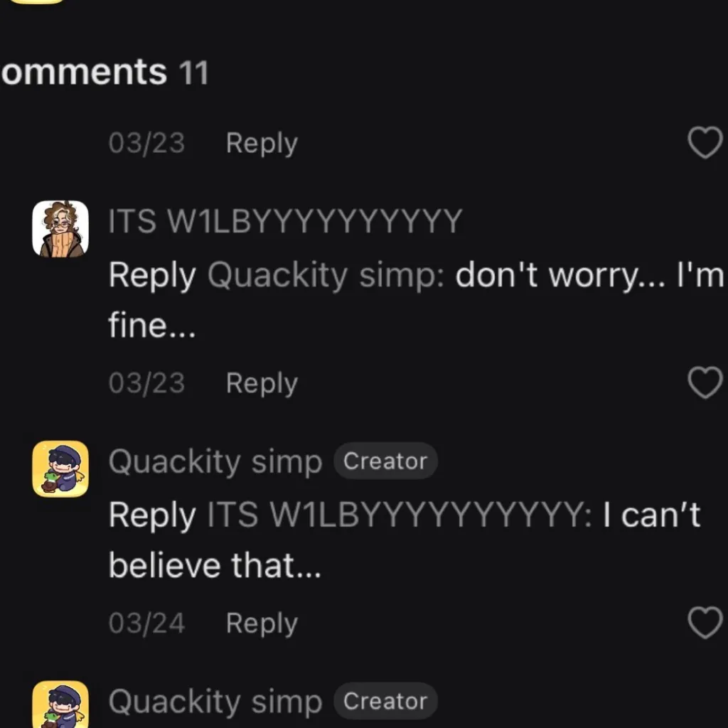Reply to Quackity simp's creator comment
Viewport: 728px width, 728px height.
[x=261, y=623]
